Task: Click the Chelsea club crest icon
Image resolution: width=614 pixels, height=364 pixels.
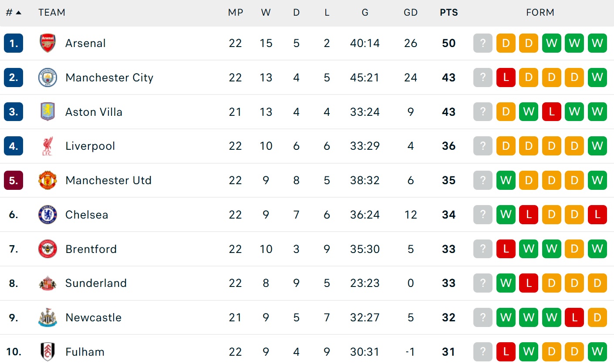Action: (47, 215)
